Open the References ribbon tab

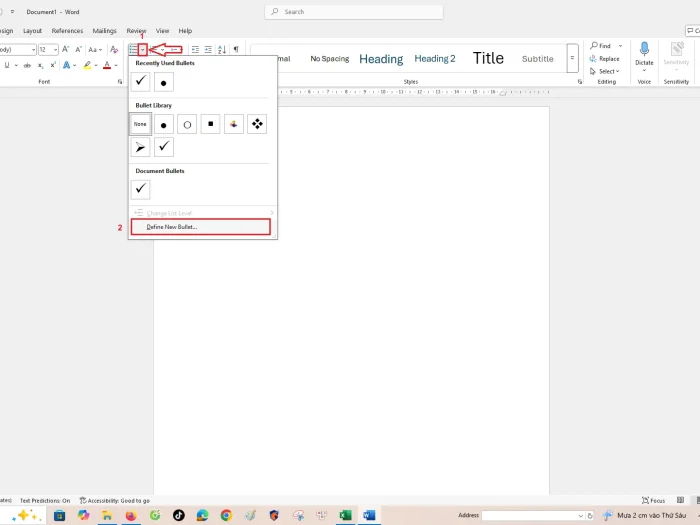68,31
